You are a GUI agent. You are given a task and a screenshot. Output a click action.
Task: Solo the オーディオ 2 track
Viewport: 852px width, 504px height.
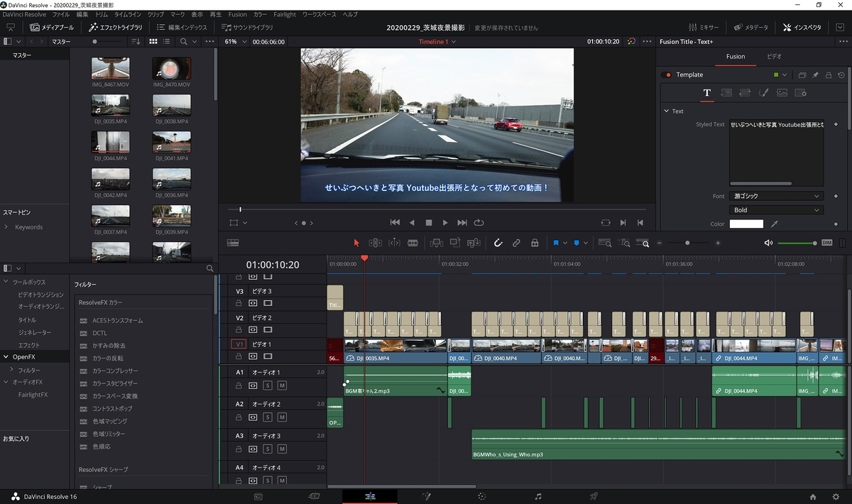tap(268, 417)
